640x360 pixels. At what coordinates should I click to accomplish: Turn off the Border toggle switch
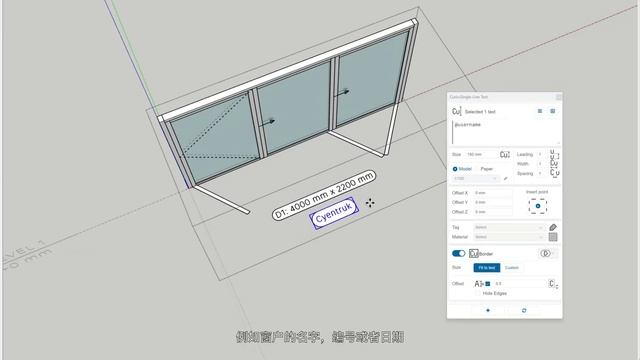point(458,253)
